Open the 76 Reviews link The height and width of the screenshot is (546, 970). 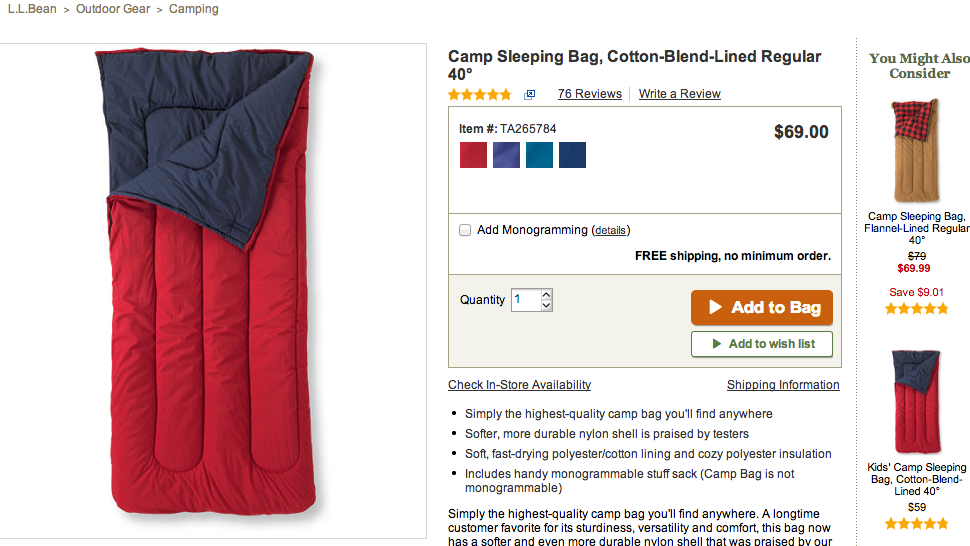[x=590, y=94]
